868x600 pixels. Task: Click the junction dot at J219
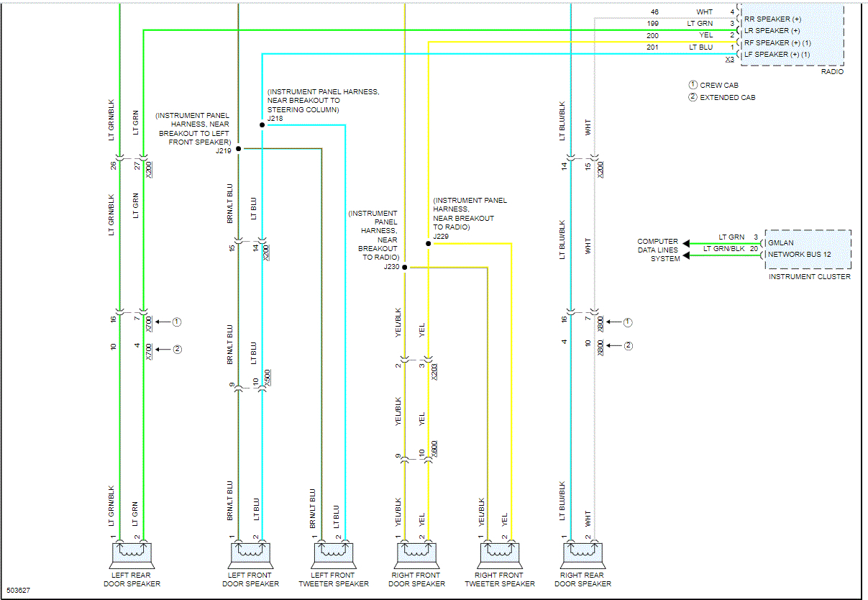coord(238,148)
